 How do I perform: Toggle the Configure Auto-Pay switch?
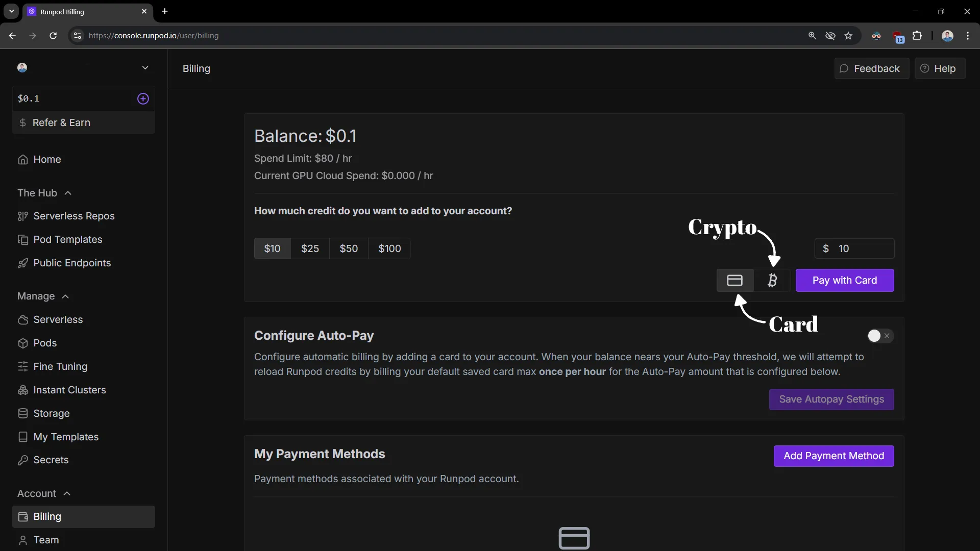coord(880,336)
